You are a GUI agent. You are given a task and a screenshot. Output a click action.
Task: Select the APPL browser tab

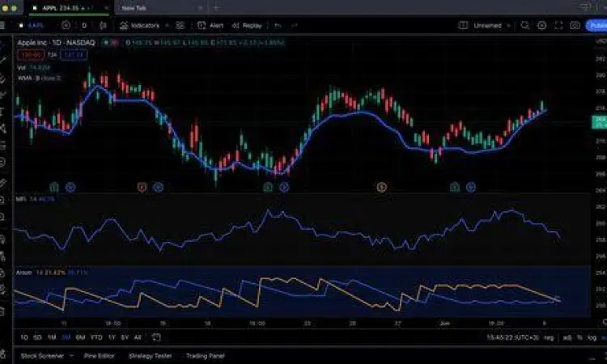[x=70, y=8]
